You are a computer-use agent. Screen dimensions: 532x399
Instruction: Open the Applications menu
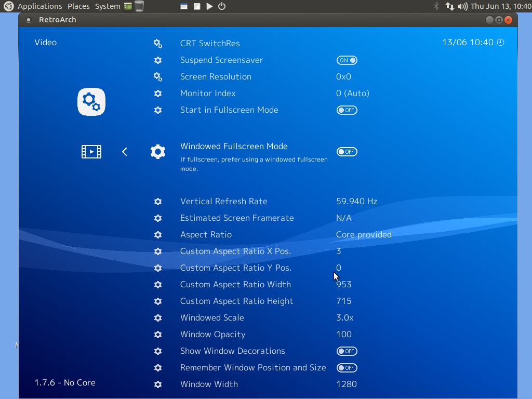39,6
